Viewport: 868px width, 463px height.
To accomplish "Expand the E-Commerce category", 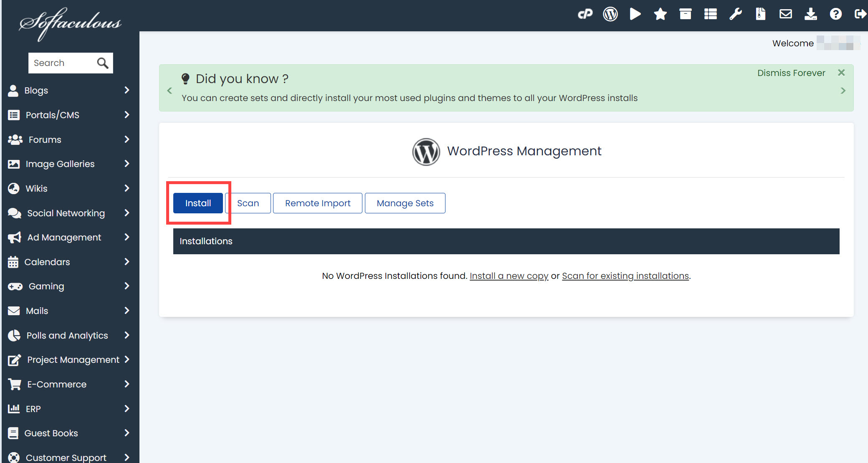I will pos(56,384).
